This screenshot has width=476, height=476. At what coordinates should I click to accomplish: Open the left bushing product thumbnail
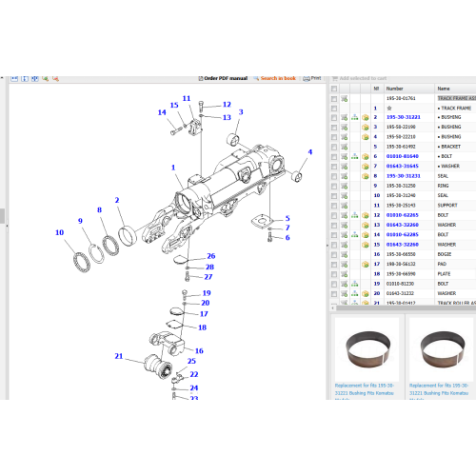(367, 349)
